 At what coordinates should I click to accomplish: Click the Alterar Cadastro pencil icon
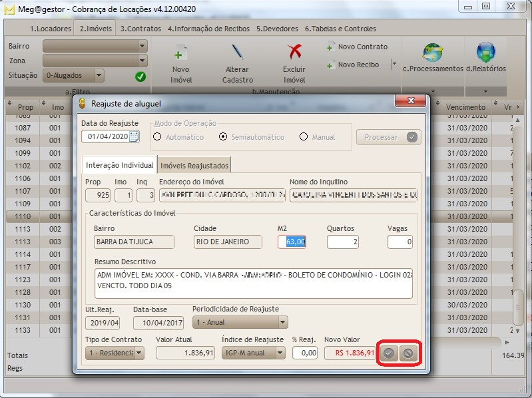[237, 53]
